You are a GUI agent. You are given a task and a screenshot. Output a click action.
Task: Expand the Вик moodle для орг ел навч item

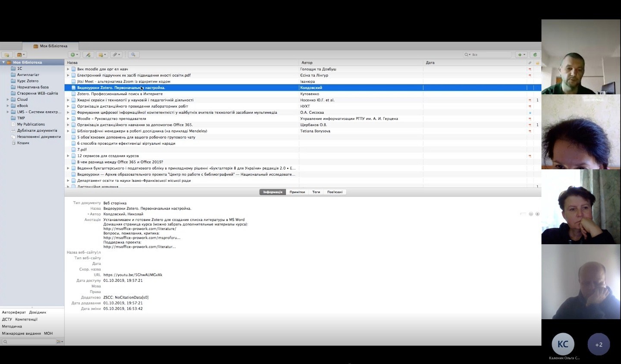(68, 69)
